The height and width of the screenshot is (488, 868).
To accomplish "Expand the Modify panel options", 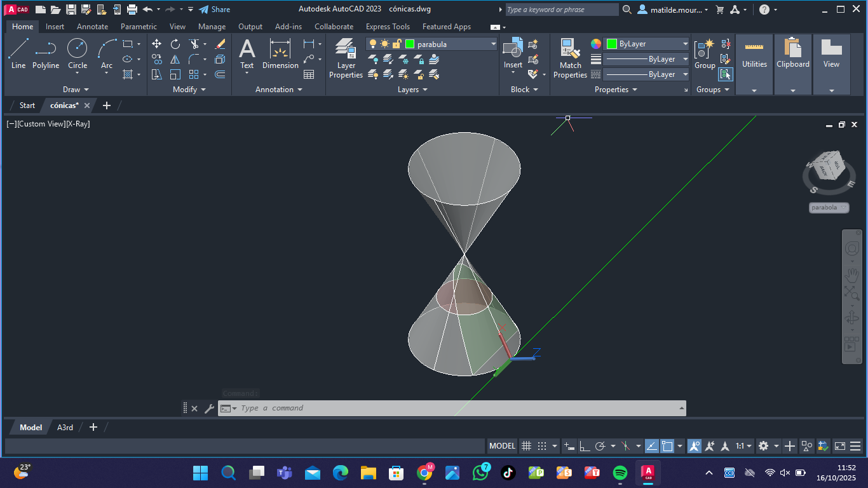I will pyautogui.click(x=189, y=90).
